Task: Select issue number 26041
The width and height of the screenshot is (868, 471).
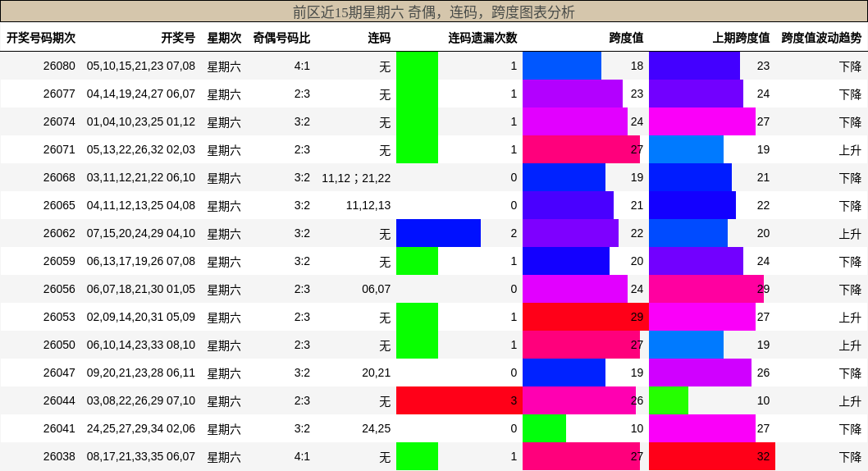Action: tap(59, 428)
